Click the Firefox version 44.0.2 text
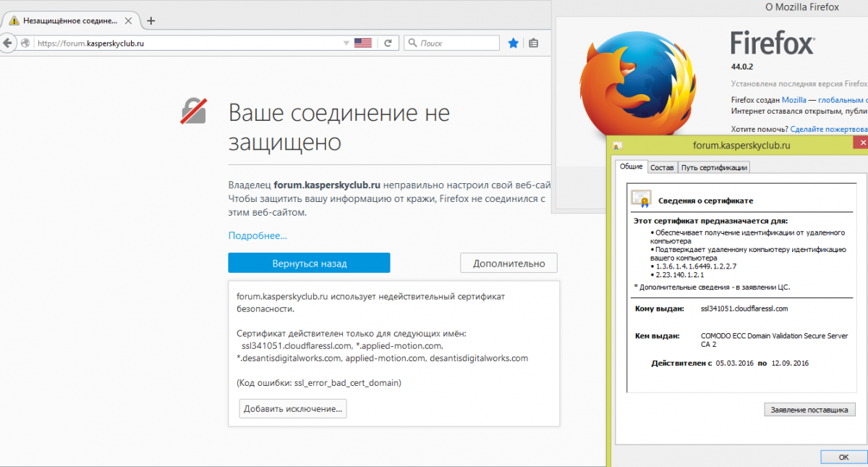This screenshot has width=868, height=467. tap(742, 67)
